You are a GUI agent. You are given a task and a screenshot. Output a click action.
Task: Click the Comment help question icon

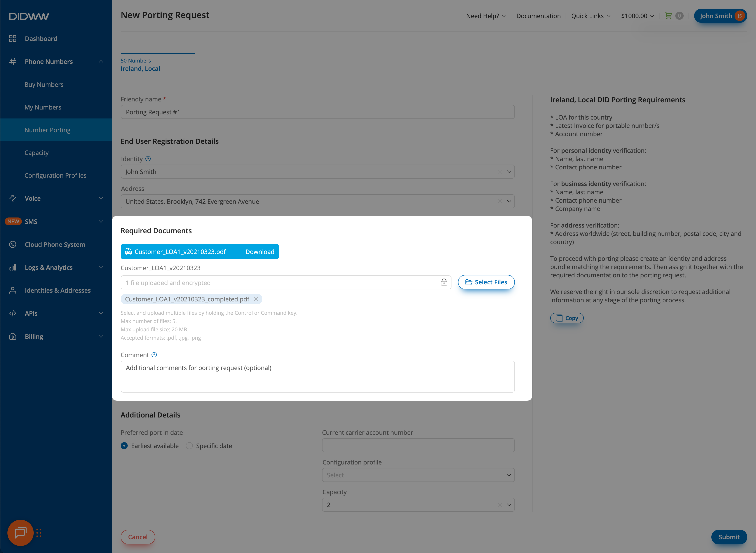[154, 355]
